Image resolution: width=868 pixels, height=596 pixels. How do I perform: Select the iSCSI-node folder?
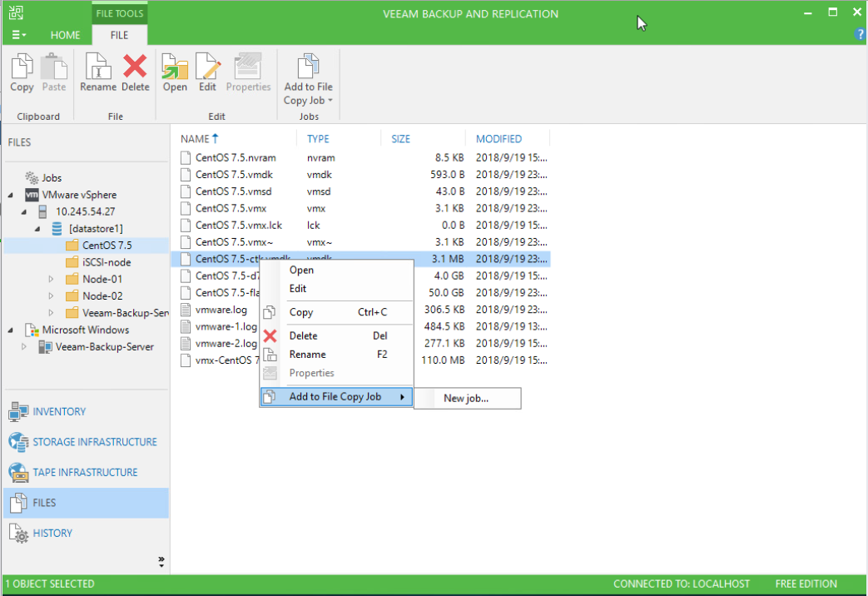(107, 262)
